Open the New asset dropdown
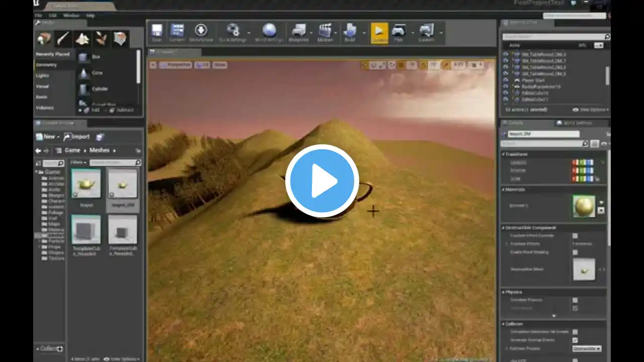The height and width of the screenshot is (362, 644). click(48, 137)
